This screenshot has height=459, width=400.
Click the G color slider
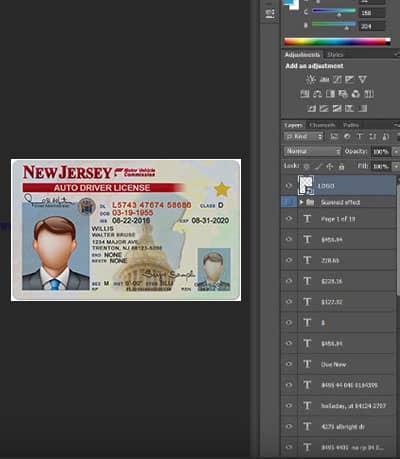334,12
